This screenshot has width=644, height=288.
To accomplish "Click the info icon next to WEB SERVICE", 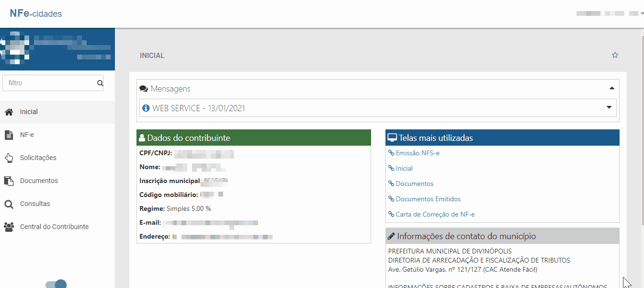I will 146,108.
